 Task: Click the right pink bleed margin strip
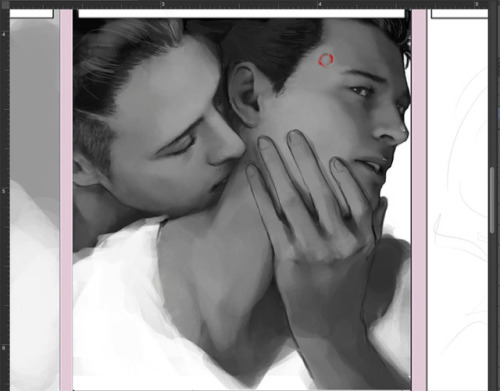click(419, 200)
